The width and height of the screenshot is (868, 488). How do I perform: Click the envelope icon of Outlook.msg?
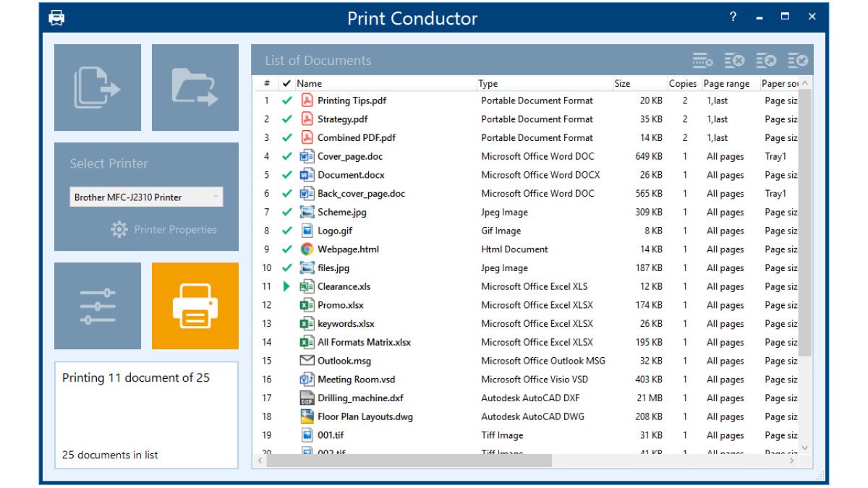tap(307, 361)
